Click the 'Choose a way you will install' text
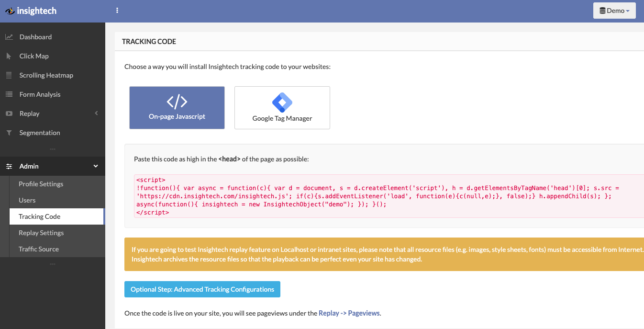The height and width of the screenshot is (329, 644). coord(227,67)
